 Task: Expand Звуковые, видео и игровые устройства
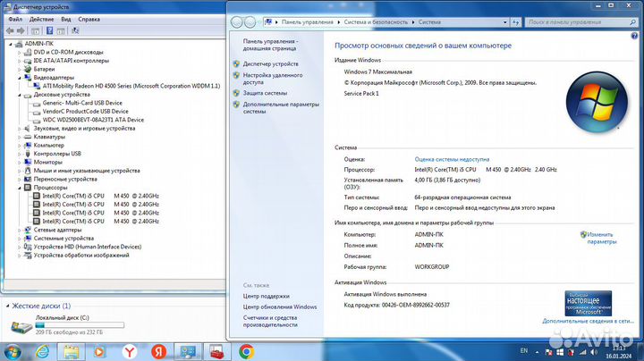coord(20,129)
